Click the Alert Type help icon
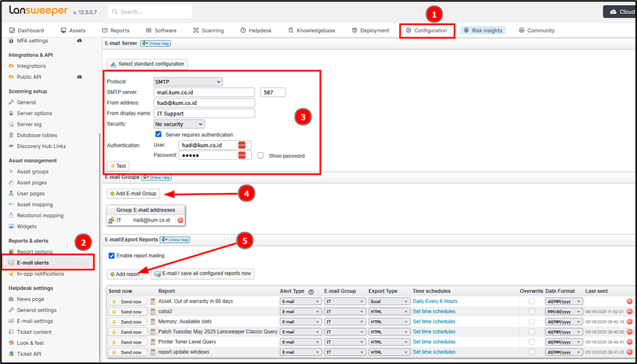This screenshot has height=364, width=637. [x=311, y=291]
